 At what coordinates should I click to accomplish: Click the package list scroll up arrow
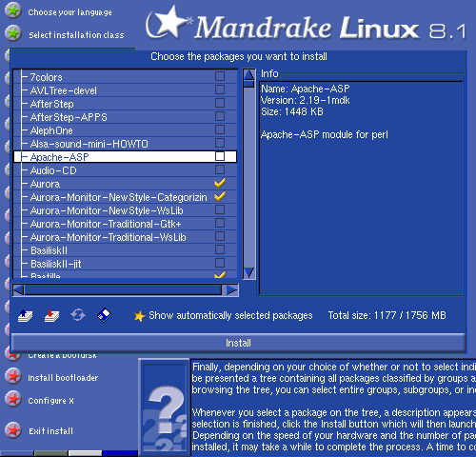[248, 74]
